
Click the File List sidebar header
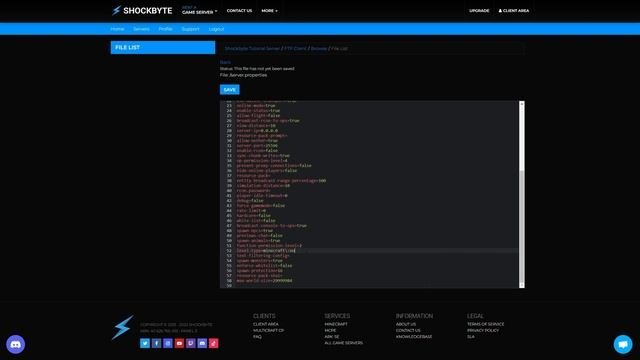(x=163, y=47)
